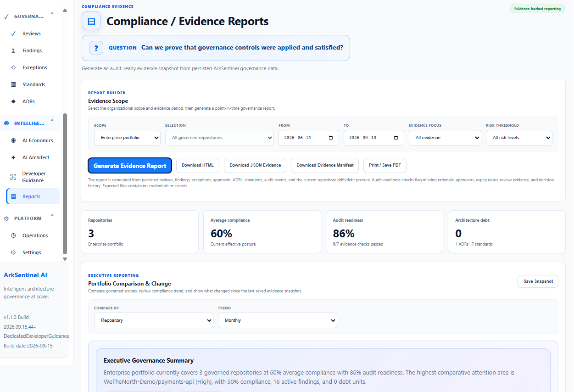Open the Evidence Focus dropdown

point(445,138)
